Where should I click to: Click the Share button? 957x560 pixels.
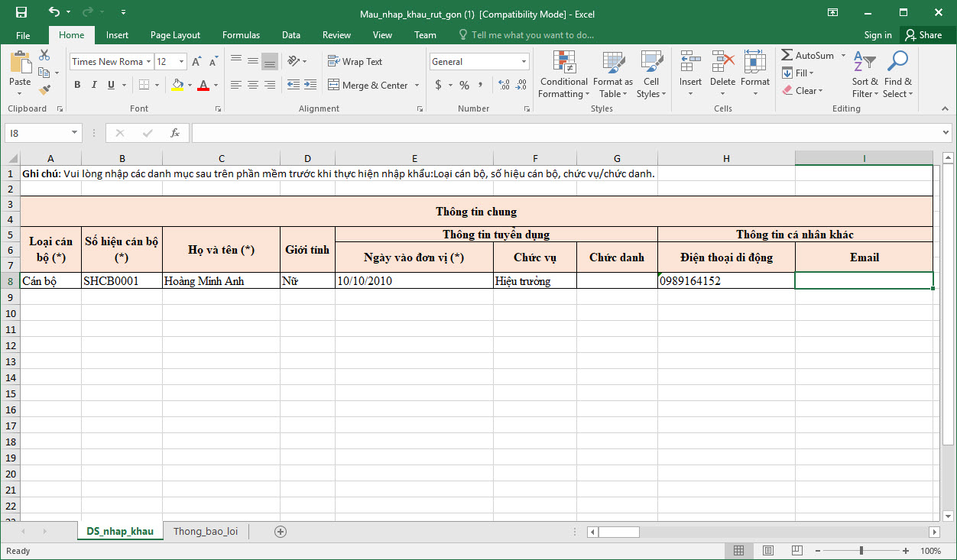(x=923, y=35)
